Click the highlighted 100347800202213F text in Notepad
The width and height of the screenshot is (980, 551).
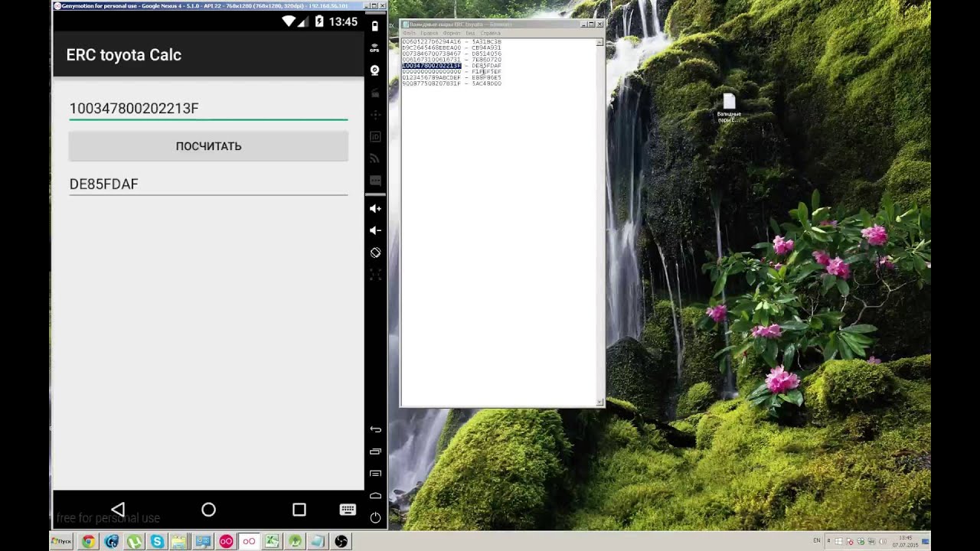(432, 66)
